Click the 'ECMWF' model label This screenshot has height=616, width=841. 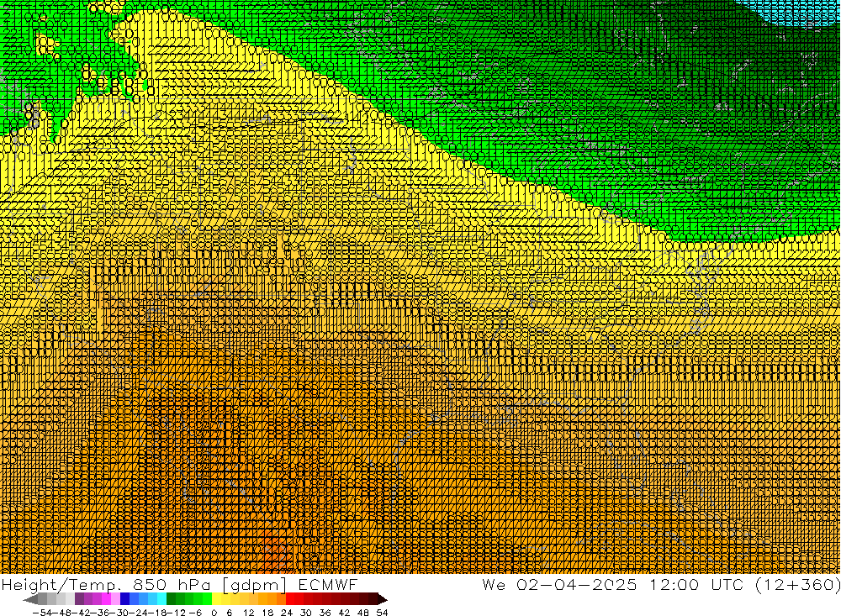[328, 585]
